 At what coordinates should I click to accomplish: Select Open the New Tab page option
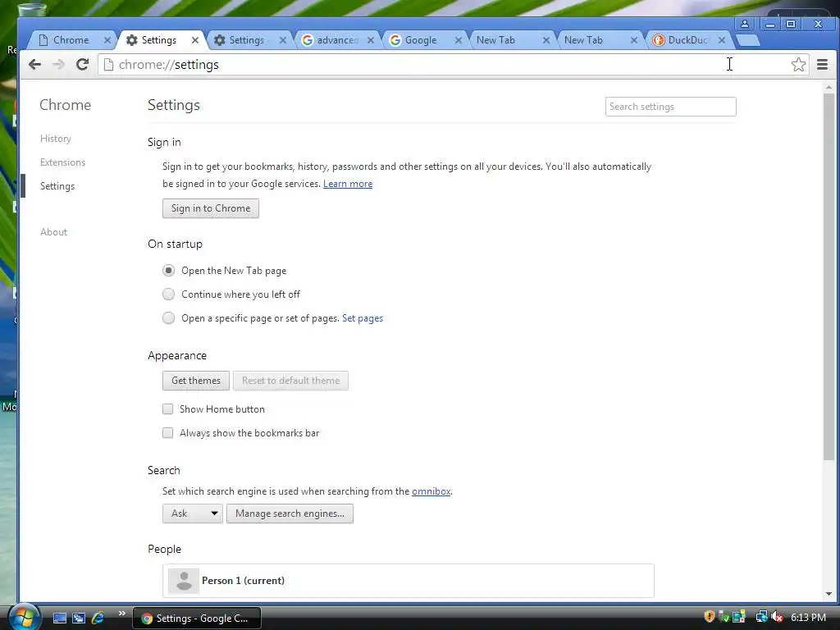click(x=169, y=271)
